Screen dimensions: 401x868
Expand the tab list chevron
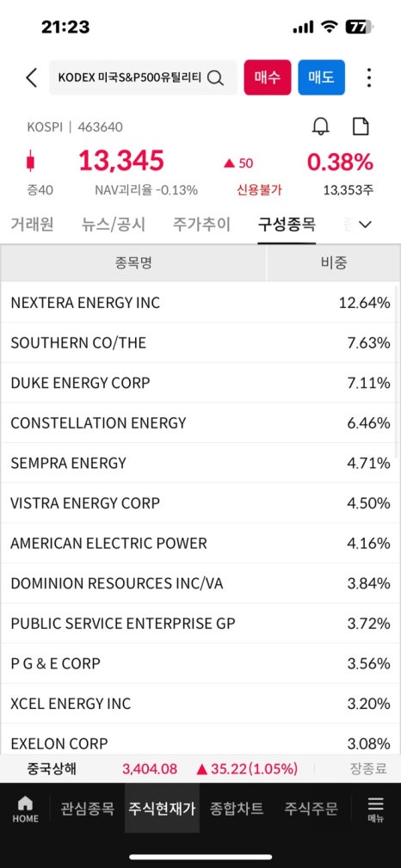pos(365,225)
